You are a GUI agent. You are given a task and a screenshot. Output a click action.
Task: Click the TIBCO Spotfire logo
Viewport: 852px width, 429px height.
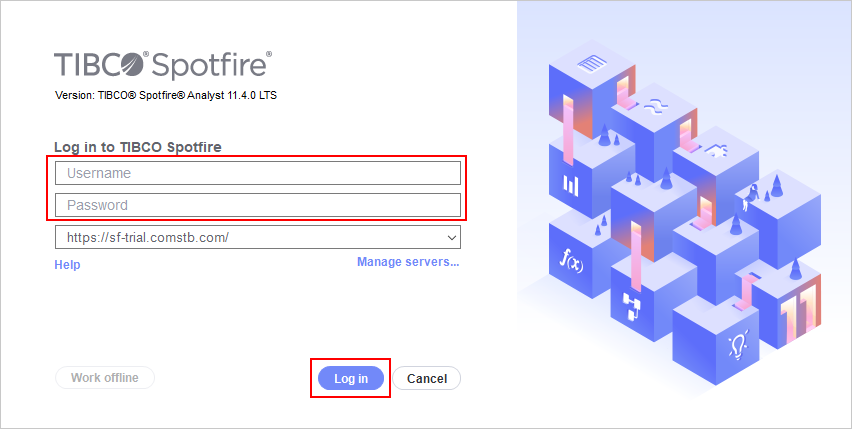(163, 65)
